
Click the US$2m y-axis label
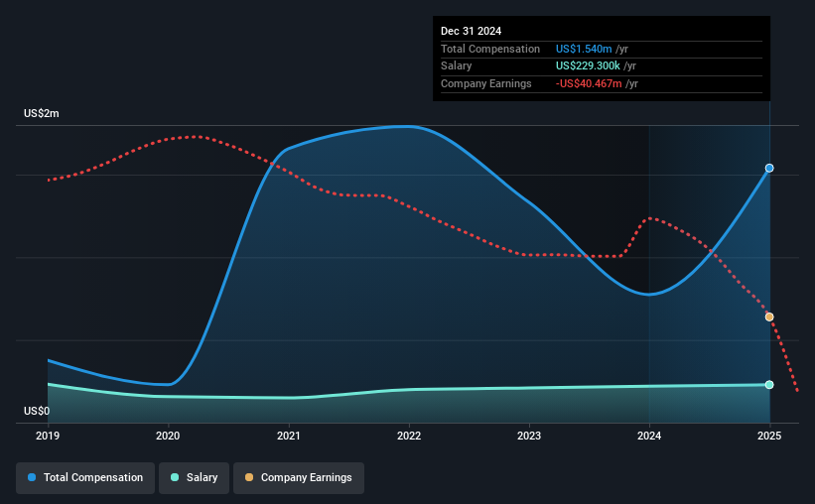(42, 113)
